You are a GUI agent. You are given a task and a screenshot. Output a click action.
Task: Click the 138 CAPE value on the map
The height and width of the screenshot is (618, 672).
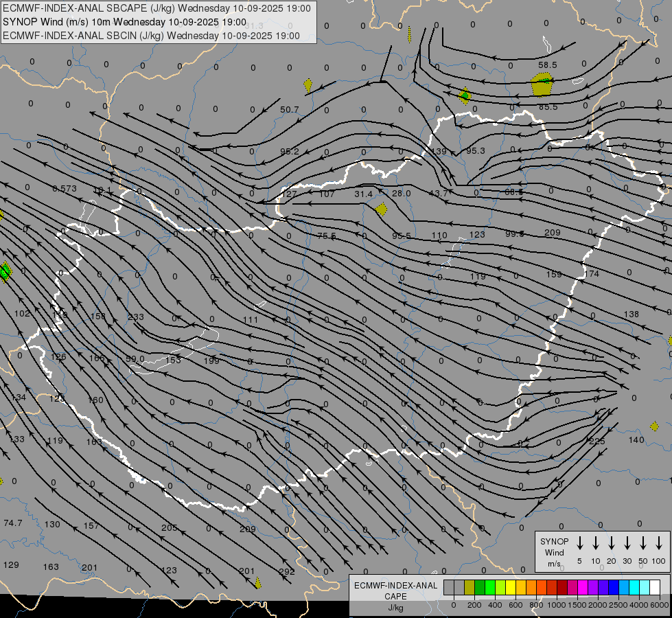click(632, 314)
